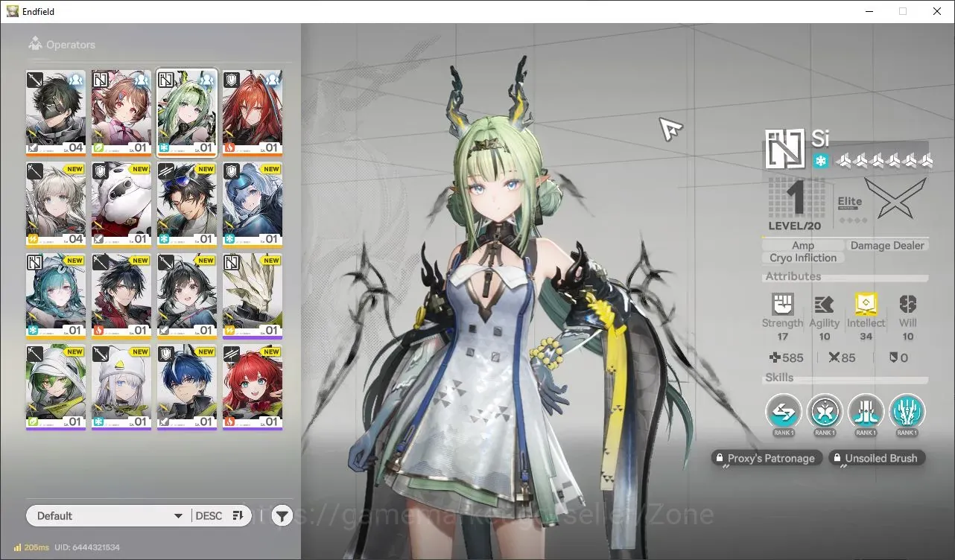Select the teal-haired horned girl card
The height and width of the screenshot is (560, 955).
click(x=56, y=296)
